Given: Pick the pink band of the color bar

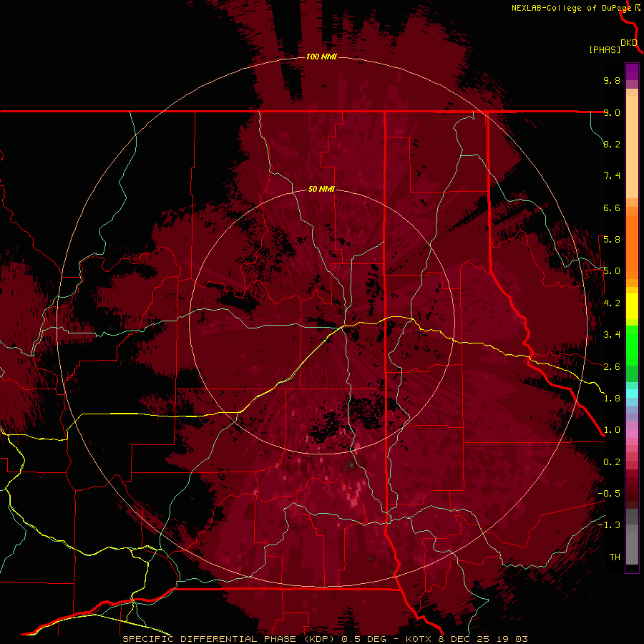Looking at the screenshot, I should point(632,434).
